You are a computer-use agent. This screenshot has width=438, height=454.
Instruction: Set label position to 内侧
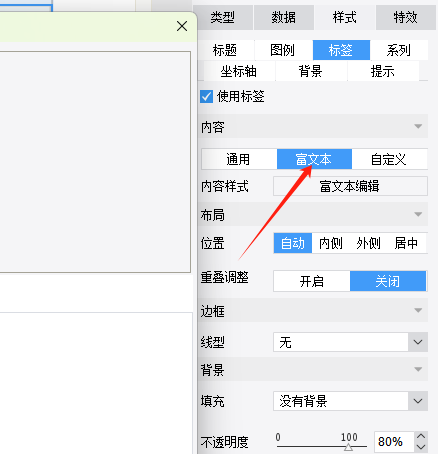pos(331,243)
